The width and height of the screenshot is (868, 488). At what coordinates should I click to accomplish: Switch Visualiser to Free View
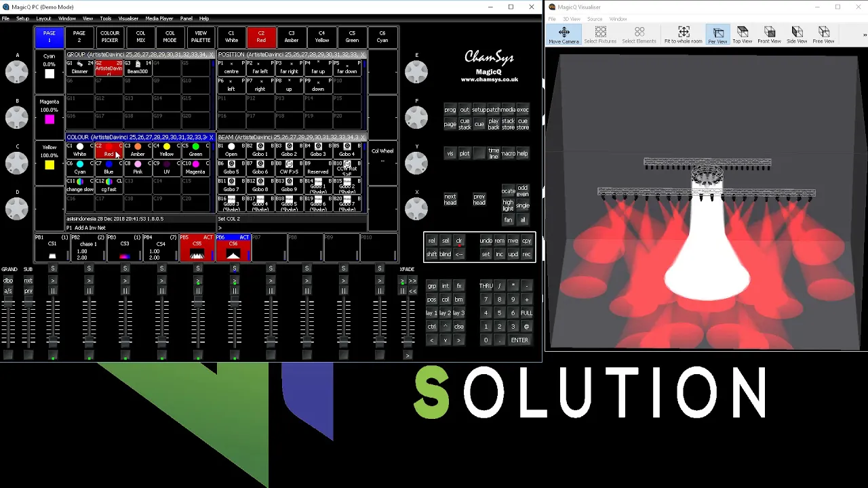[823, 35]
